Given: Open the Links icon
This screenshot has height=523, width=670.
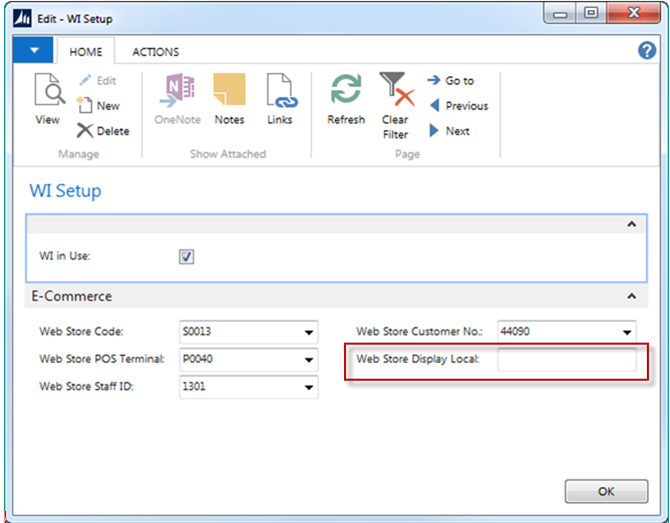Looking at the screenshot, I should 282,90.
